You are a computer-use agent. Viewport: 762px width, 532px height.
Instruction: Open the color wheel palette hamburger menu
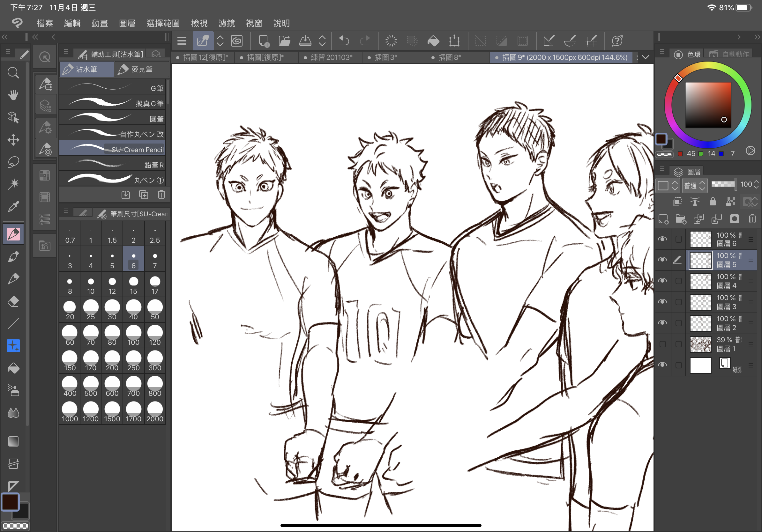662,52
